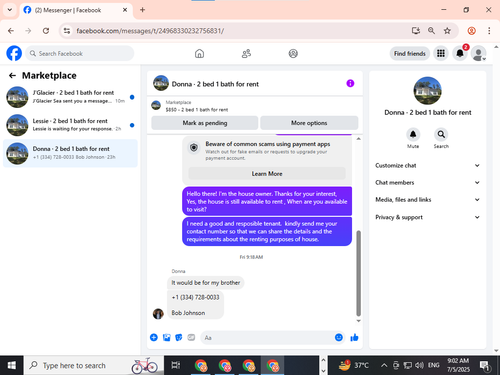Open Lessie 2 bed 1 bath conversation
The width and height of the screenshot is (500, 375).
coord(70,125)
